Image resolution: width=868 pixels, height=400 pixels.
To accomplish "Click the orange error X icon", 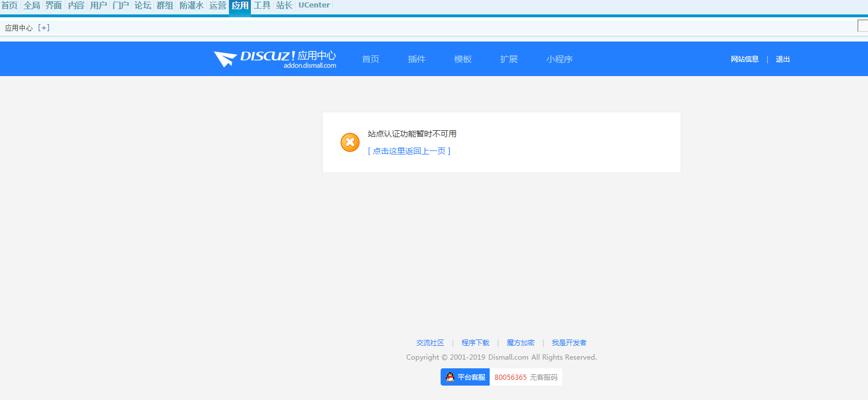I will (350, 142).
